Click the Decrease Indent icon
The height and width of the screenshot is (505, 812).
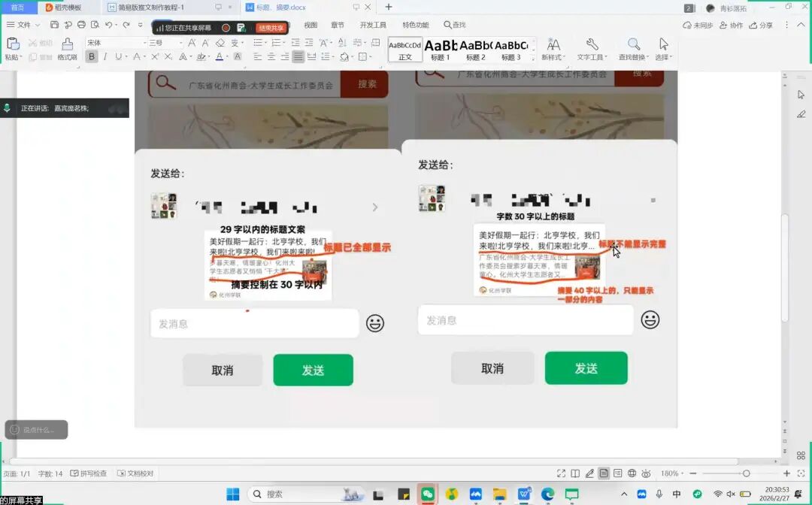pos(295,42)
